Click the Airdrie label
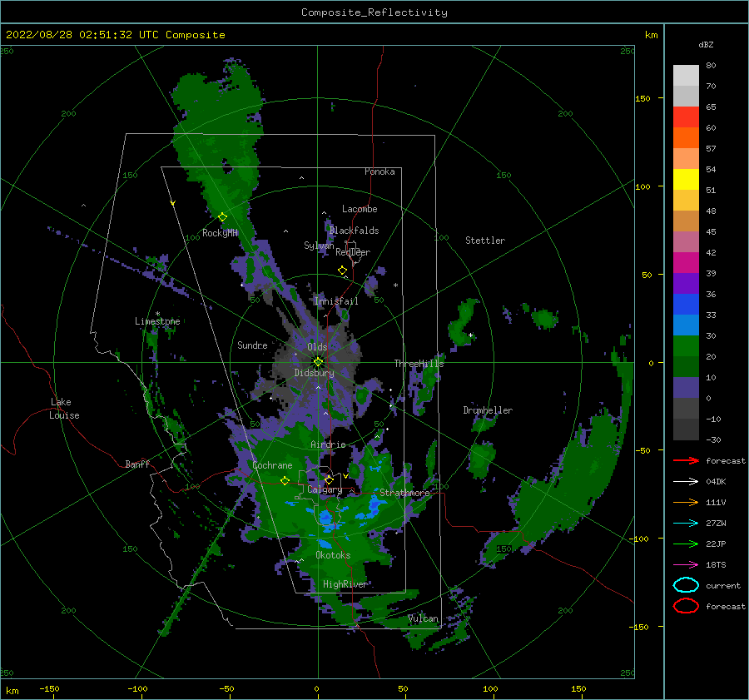The height and width of the screenshot is (700, 749). (328, 444)
